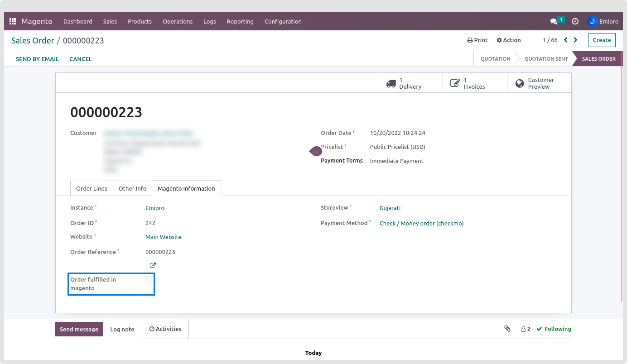Click the paperclip attachment icon
The width and height of the screenshot is (627, 364).
(507, 329)
